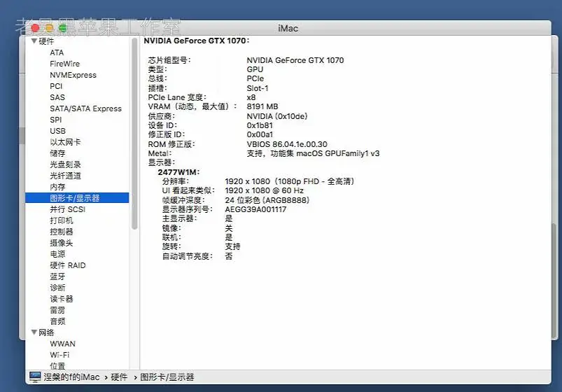Screen dimensions: 562x392
Task: Select WWAN under 网络
Action: tap(63, 344)
